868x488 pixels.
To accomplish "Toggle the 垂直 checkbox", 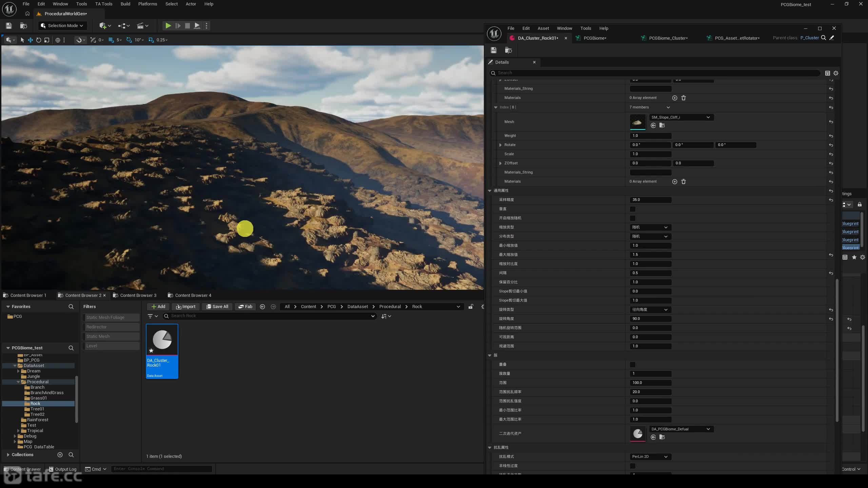I will 633,209.
